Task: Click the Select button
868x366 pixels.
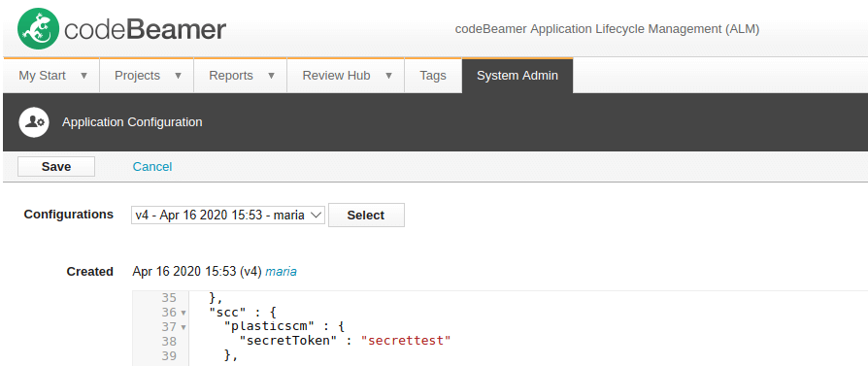Action: click(x=366, y=216)
